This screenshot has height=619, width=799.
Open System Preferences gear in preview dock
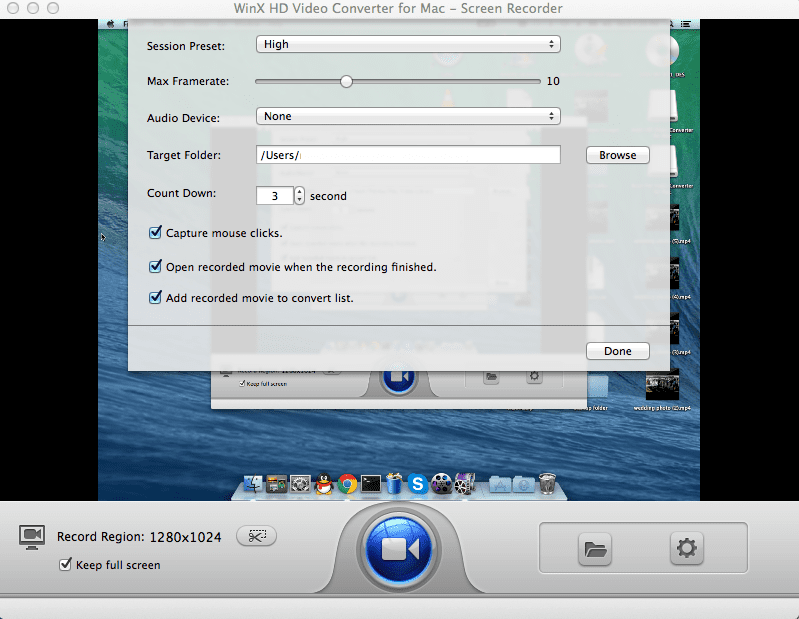pos(301,483)
